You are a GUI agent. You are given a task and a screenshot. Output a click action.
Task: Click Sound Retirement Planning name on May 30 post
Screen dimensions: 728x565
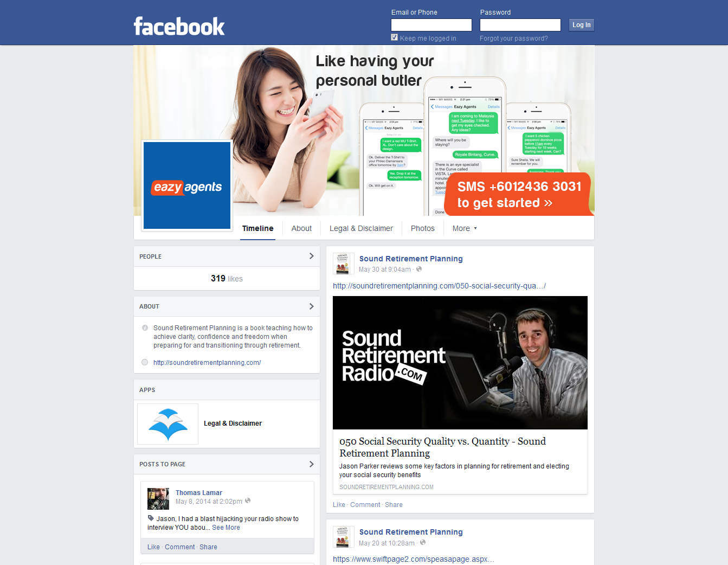(x=411, y=259)
